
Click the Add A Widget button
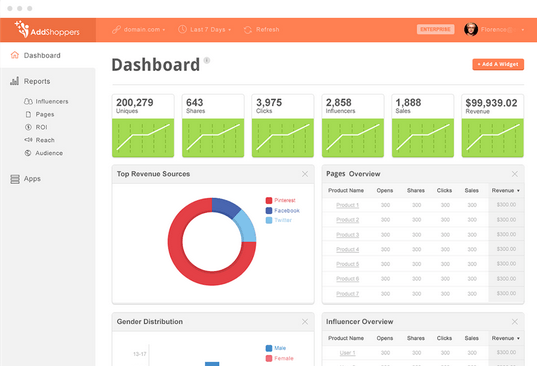click(x=498, y=64)
